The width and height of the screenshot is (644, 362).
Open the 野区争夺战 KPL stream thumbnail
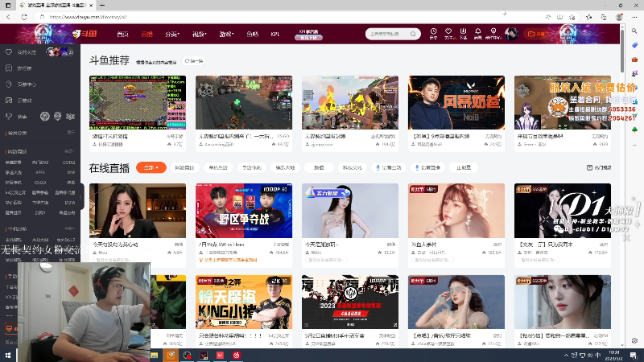(244, 211)
